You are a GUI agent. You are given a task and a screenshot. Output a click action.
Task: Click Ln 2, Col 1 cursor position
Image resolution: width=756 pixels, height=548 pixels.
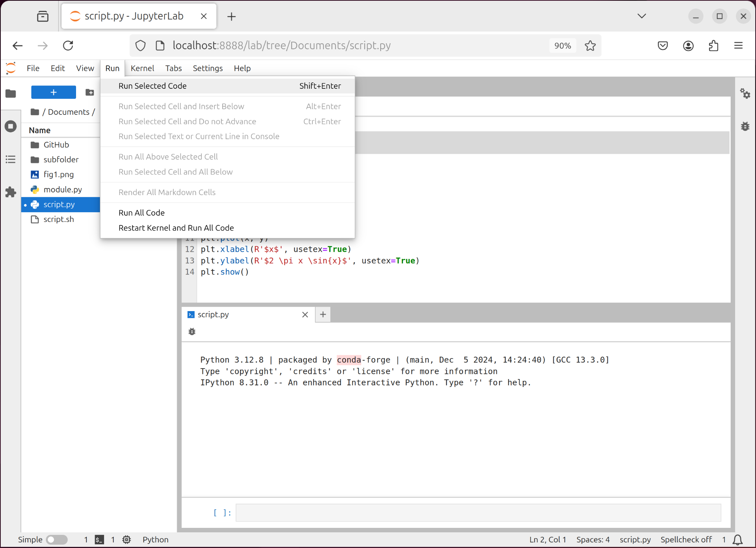(548, 540)
